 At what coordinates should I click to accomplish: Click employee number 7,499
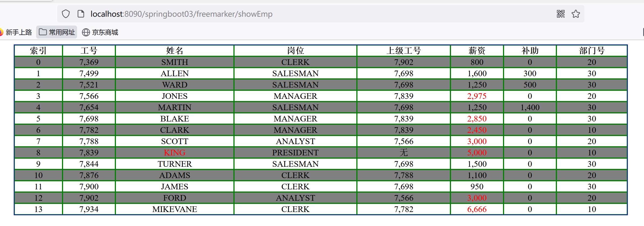coord(89,73)
